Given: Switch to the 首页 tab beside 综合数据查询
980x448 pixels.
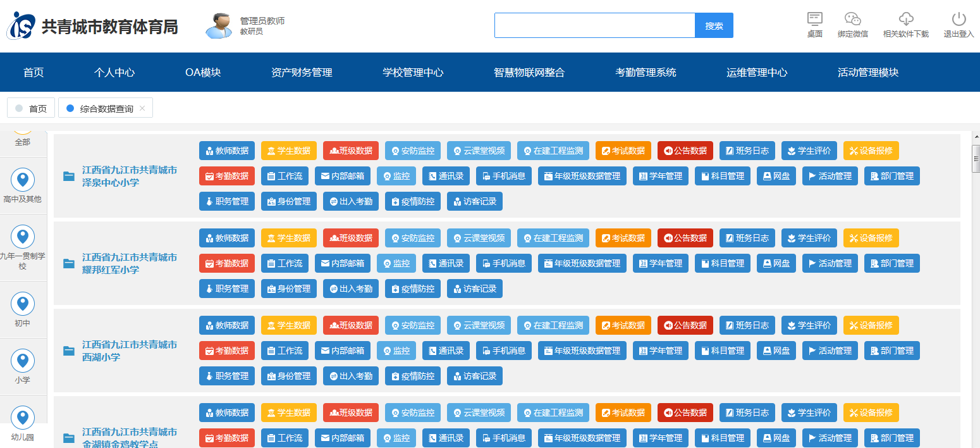Looking at the screenshot, I should click(x=31, y=108).
